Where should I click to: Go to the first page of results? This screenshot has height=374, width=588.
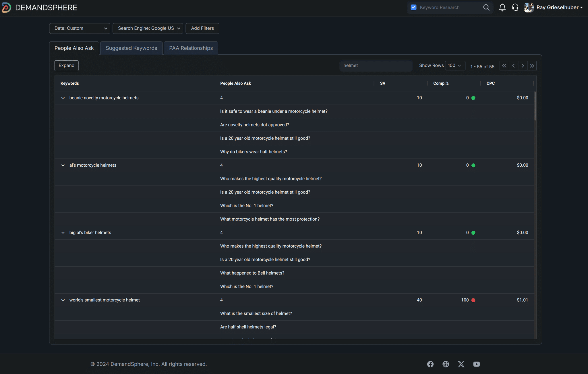pyautogui.click(x=504, y=66)
